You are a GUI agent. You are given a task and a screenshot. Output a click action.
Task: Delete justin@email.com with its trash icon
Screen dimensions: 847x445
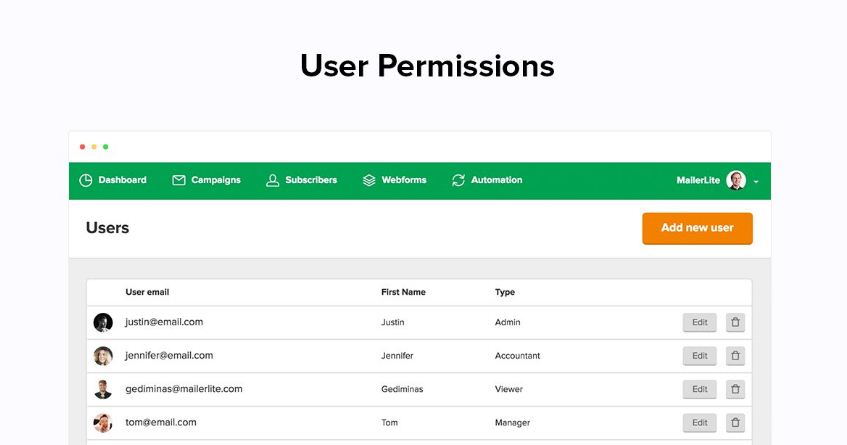(x=735, y=322)
